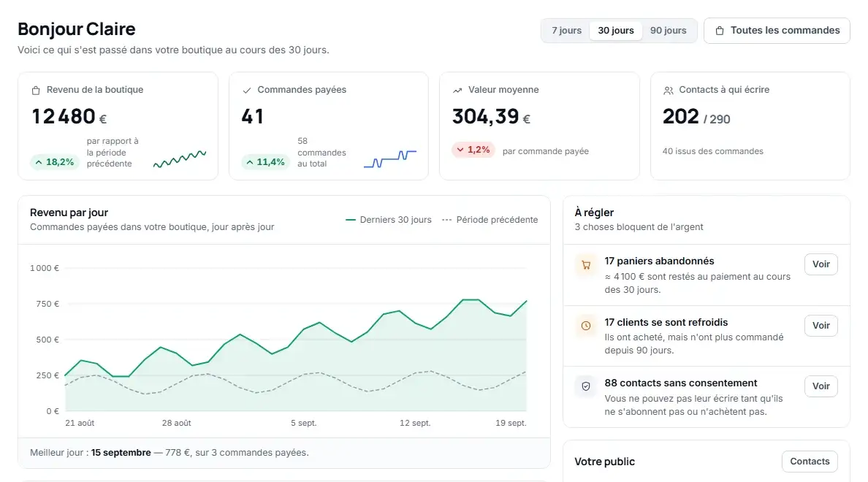The image size is (868, 482).
Task: Click the 'À régler' panel title
Action: point(594,213)
